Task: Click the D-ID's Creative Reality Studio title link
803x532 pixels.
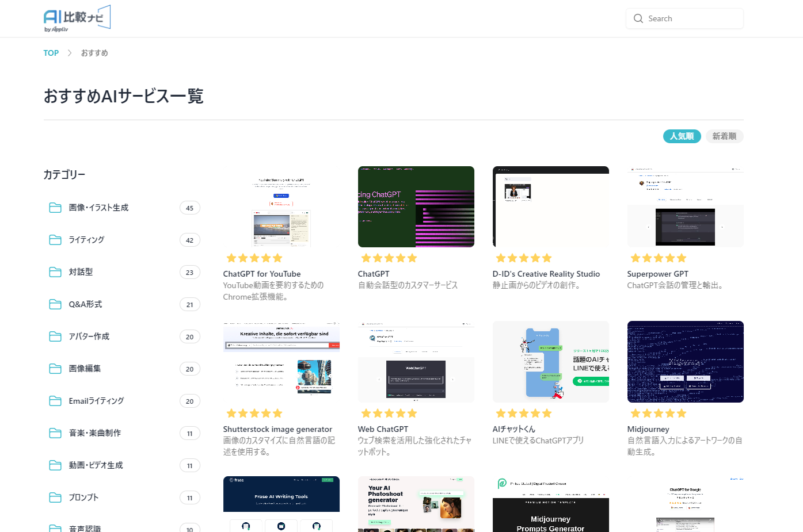Action: click(546, 274)
